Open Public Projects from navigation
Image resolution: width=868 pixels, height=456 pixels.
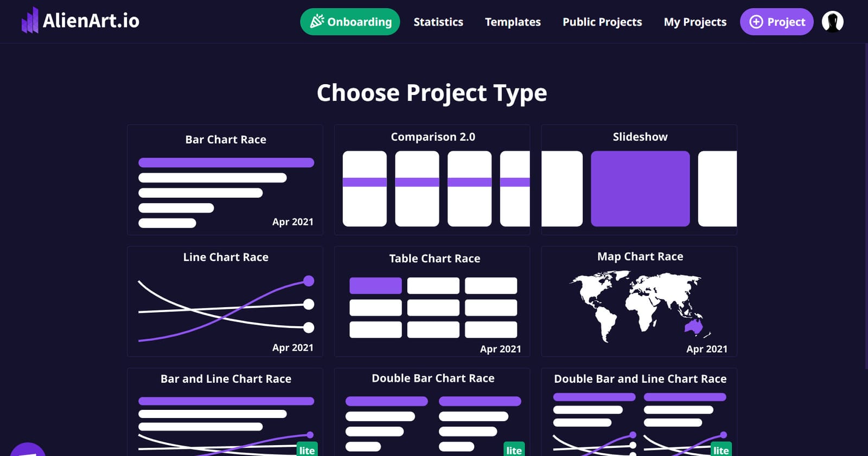click(602, 22)
